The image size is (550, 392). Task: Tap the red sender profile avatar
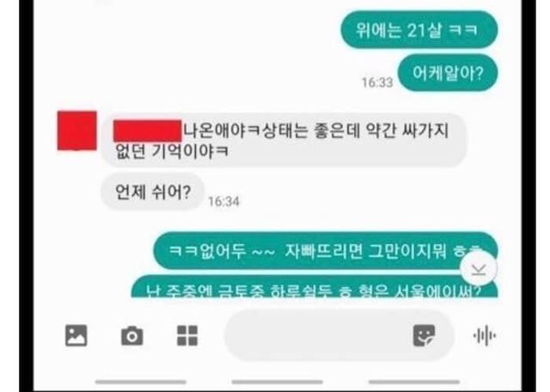(77, 131)
